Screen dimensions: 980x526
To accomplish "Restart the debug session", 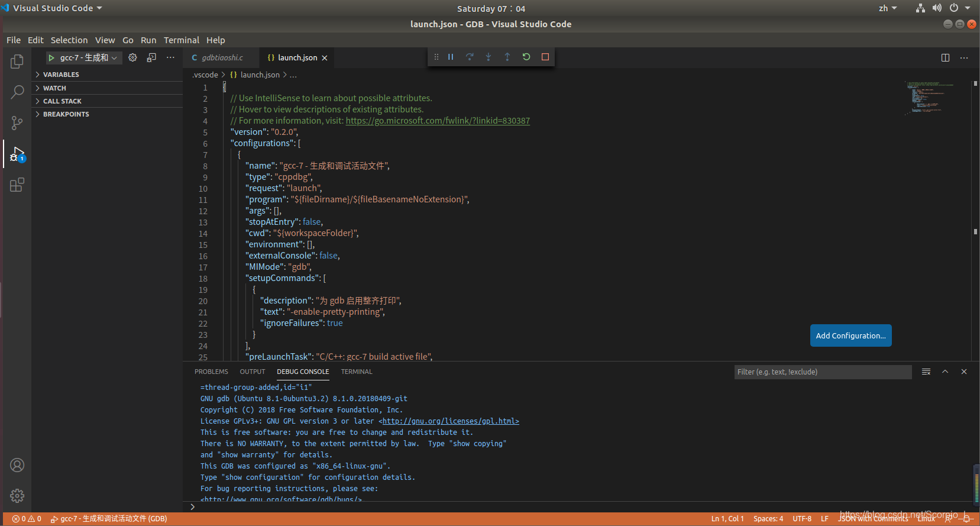I will [526, 57].
